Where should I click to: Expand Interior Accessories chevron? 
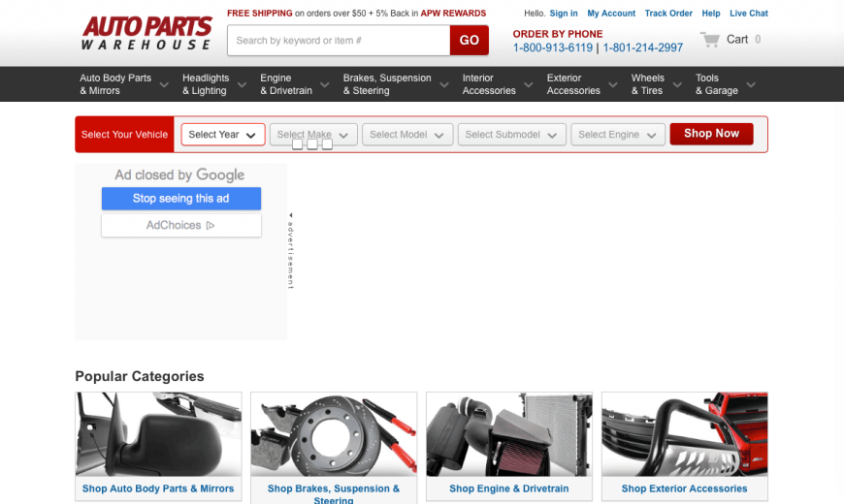tap(529, 84)
